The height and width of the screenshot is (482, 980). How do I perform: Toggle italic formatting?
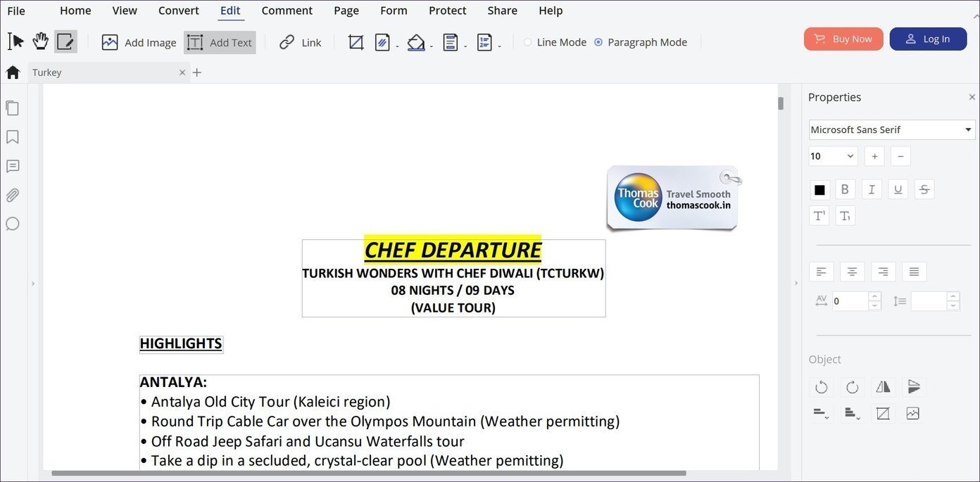coord(872,189)
